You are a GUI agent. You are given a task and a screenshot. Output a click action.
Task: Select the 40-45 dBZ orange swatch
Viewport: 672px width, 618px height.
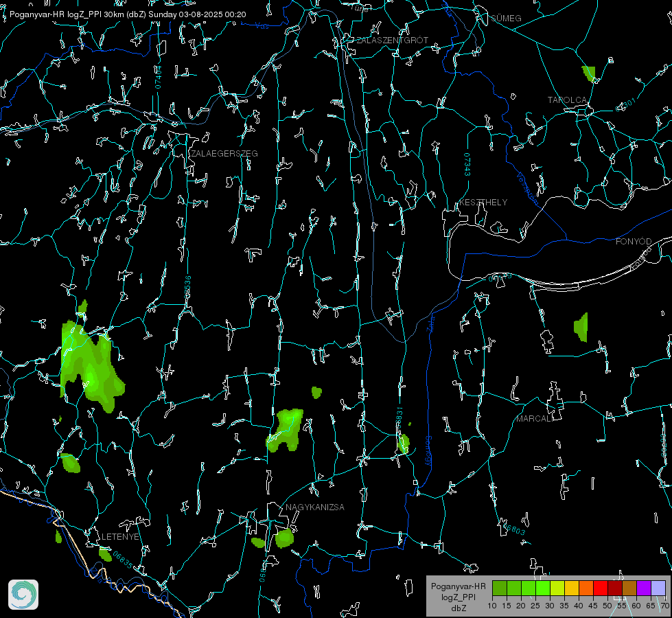click(586, 588)
